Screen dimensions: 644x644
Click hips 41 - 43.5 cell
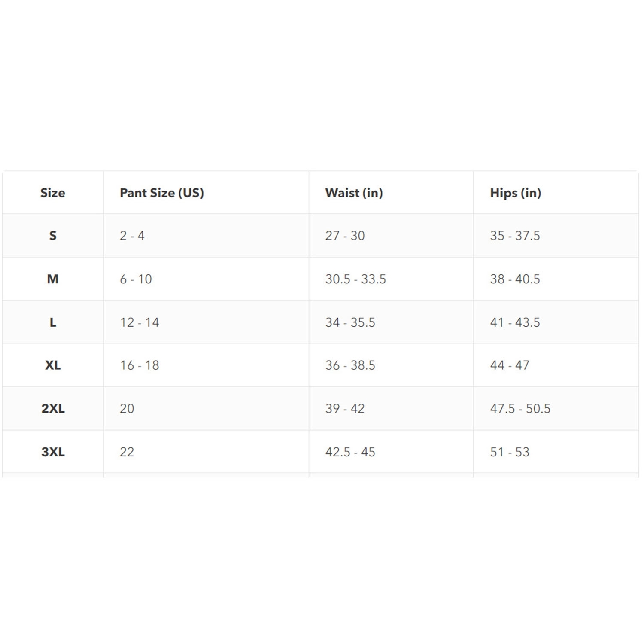(x=515, y=322)
